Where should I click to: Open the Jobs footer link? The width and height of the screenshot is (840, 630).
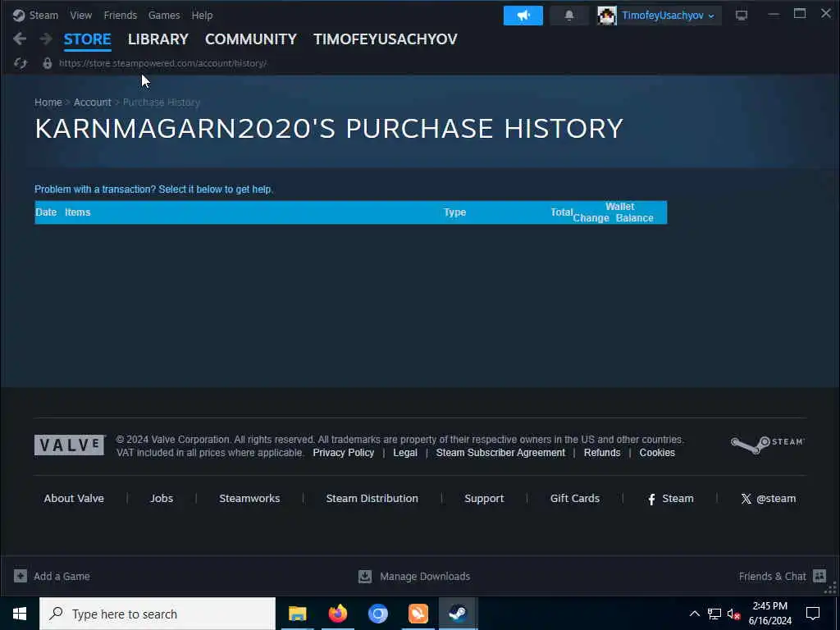(162, 498)
